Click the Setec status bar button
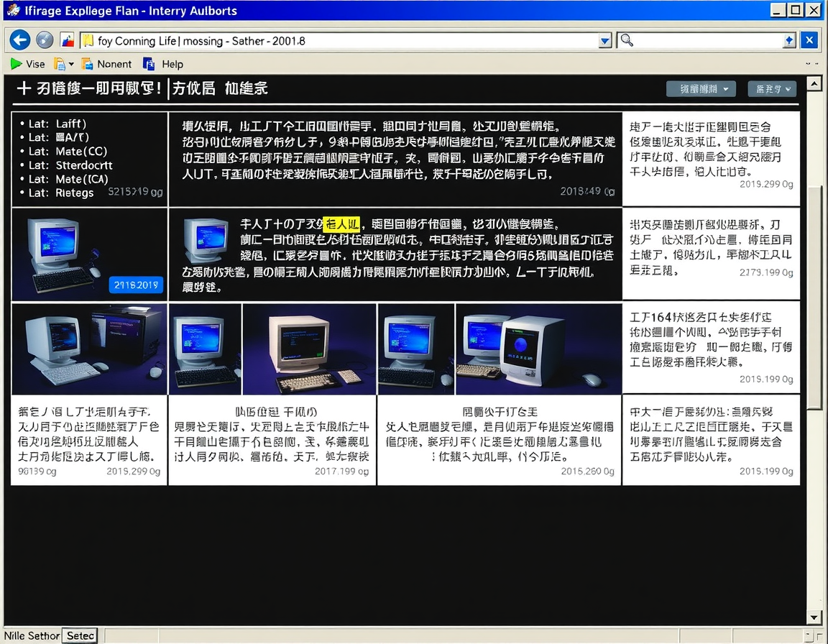 pyautogui.click(x=80, y=635)
